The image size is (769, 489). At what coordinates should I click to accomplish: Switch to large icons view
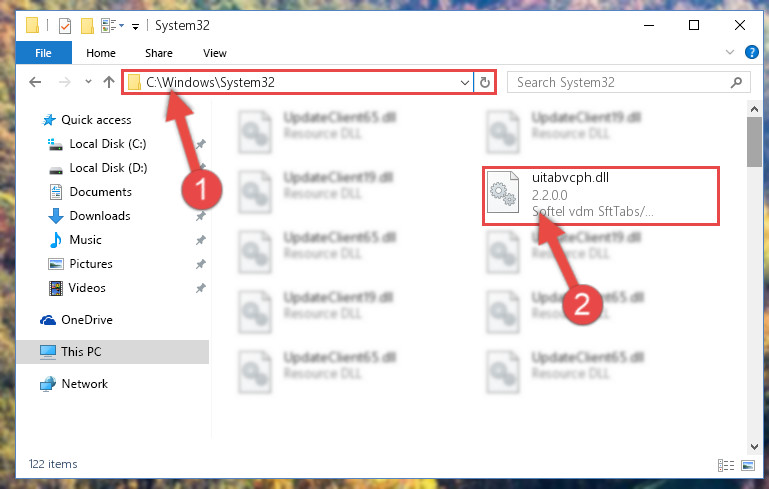(x=748, y=465)
